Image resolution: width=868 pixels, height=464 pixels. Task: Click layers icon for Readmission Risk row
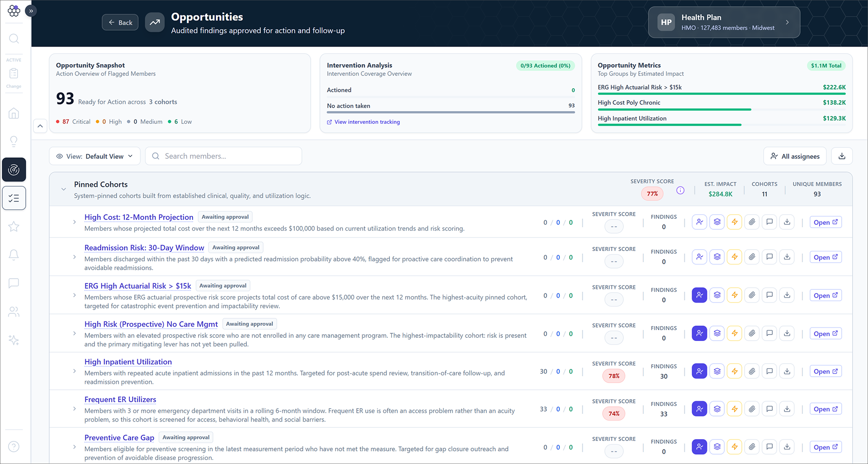click(717, 257)
